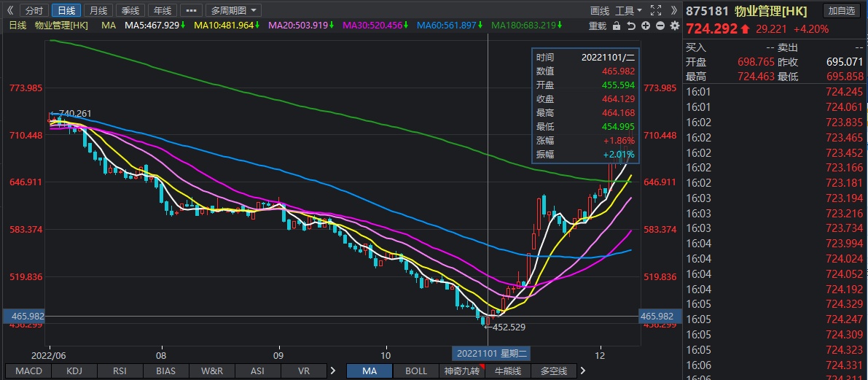The image size is (868, 380).
Task: Zoom out with the minus icon
Action: coord(660,26)
